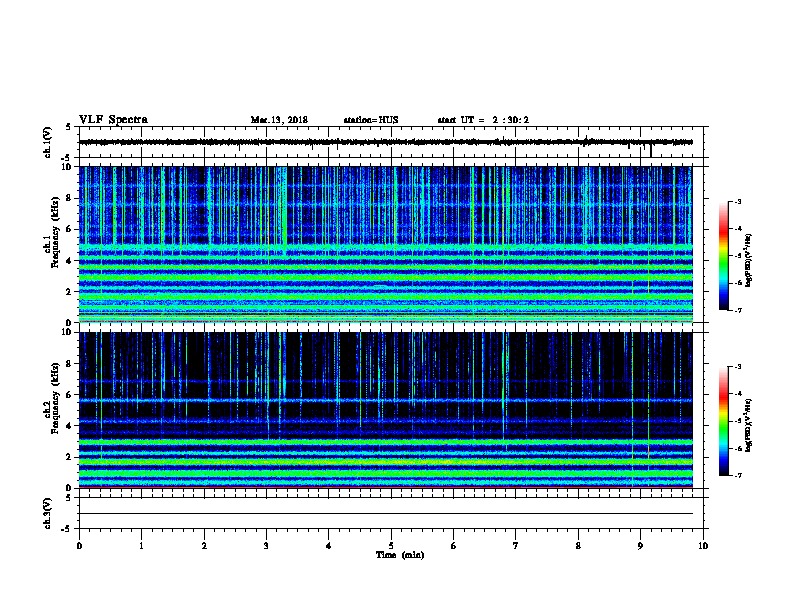Screen dimensions: 792x612
Task: Click the ch.2 spectrogram color scale bar
Action: pyautogui.click(x=724, y=421)
